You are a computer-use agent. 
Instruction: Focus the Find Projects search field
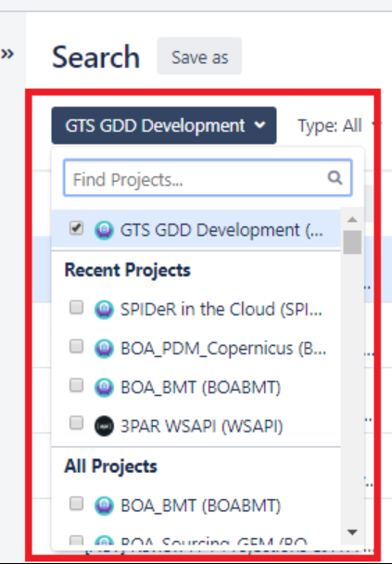coord(208,178)
